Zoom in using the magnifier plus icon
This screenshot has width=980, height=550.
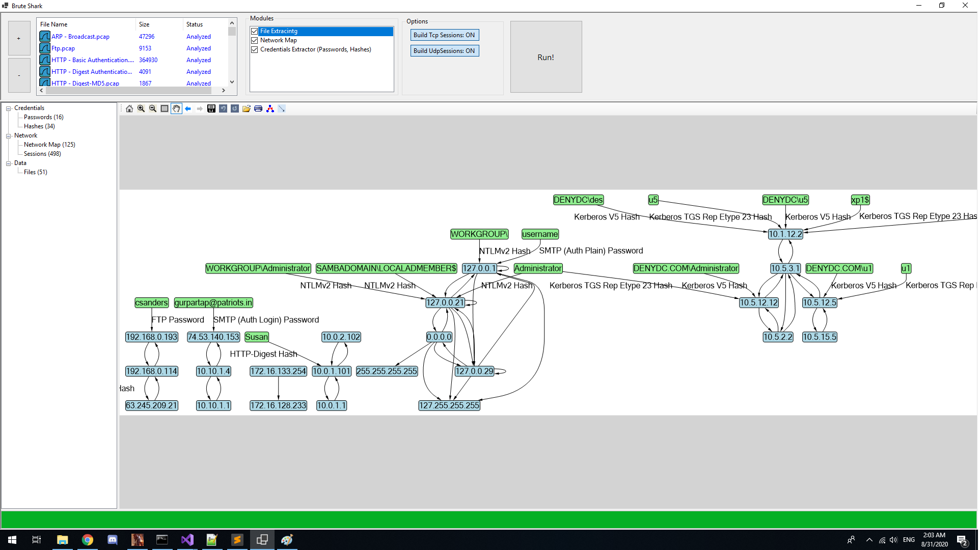pos(141,108)
